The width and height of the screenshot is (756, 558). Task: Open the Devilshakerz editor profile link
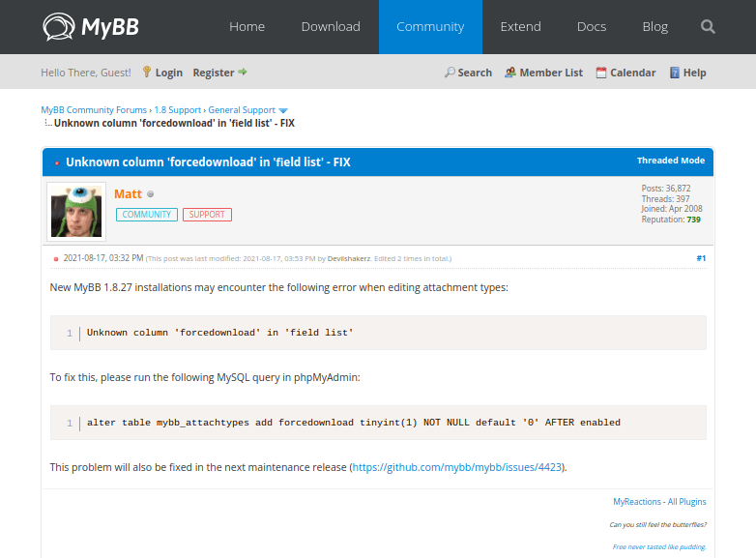point(349,258)
